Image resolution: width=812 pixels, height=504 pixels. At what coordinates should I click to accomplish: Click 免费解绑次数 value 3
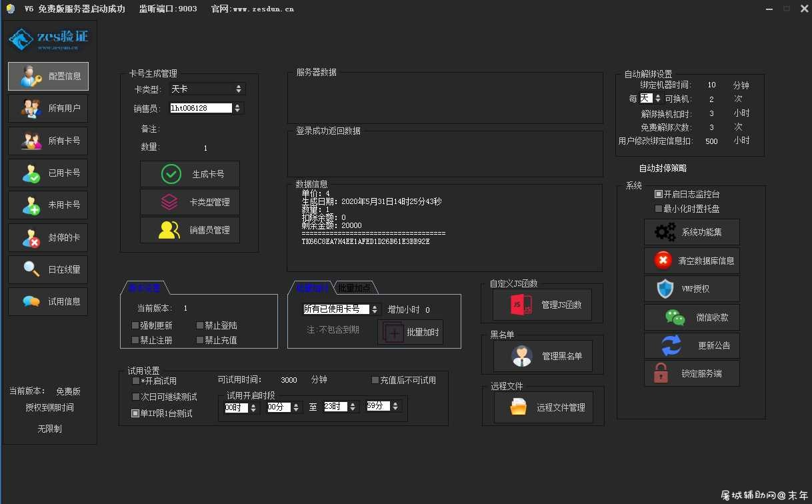711,127
